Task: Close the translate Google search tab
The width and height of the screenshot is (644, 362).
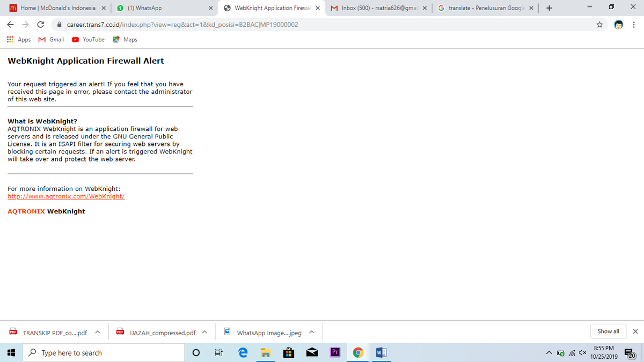Action: tap(531, 8)
